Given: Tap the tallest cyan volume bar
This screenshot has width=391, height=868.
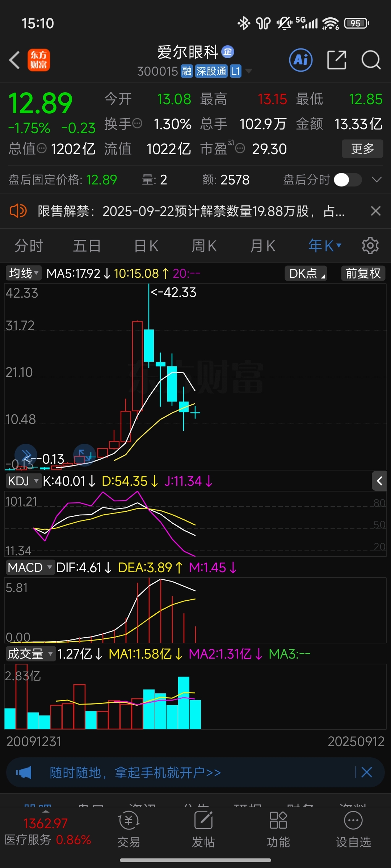Looking at the screenshot, I should point(184,703).
